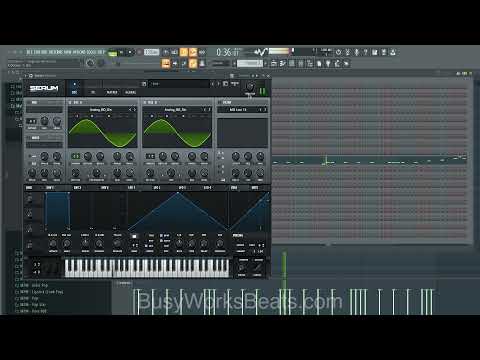
Task: Select ENV 3 modulation tab
Action: (x=105, y=188)
